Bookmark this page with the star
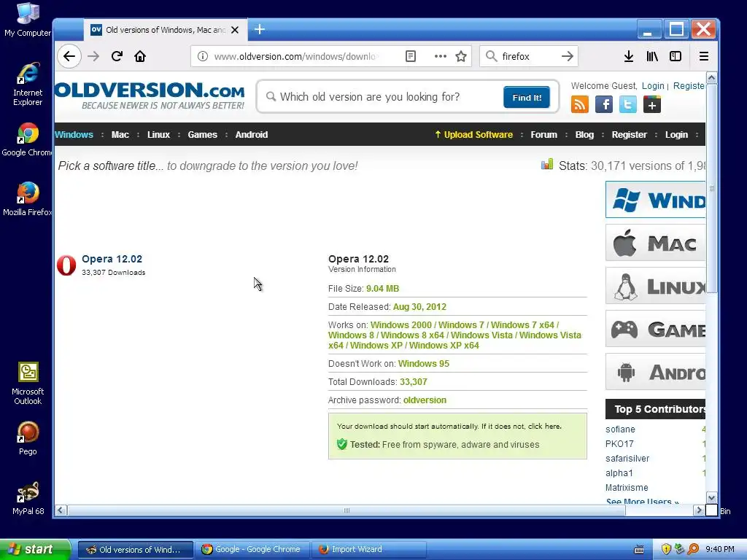747x560 pixels. click(461, 56)
